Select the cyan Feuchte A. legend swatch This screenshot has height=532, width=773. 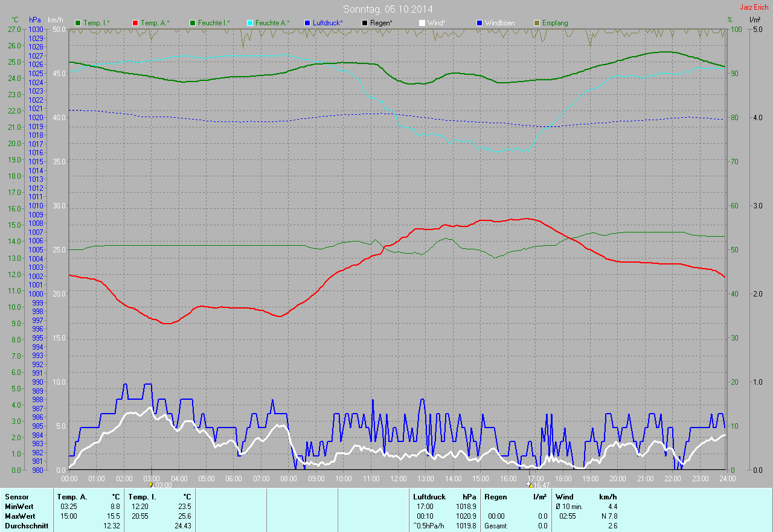pos(249,23)
